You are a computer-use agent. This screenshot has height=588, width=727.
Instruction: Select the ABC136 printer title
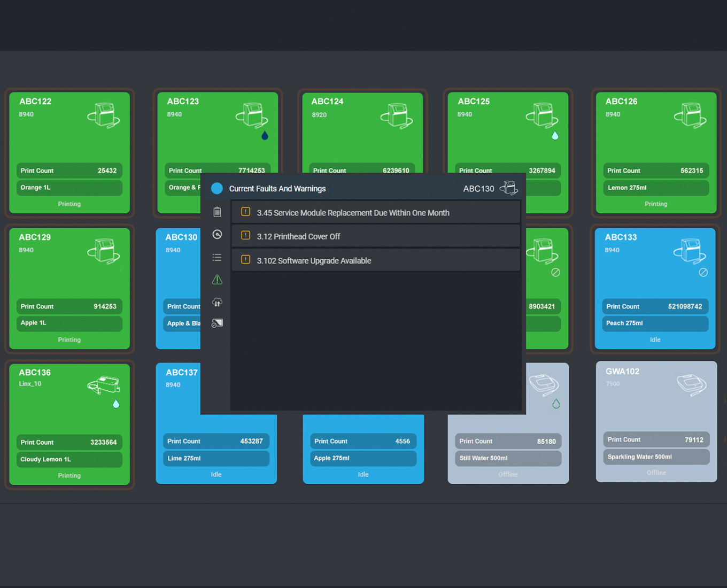pyautogui.click(x=35, y=373)
